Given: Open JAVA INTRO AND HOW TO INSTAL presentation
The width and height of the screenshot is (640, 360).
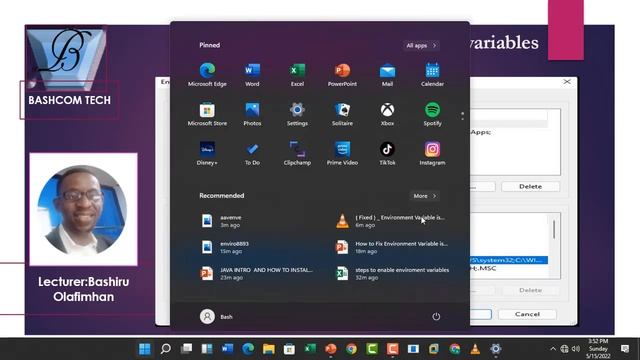Looking at the screenshot, I should 257,273.
